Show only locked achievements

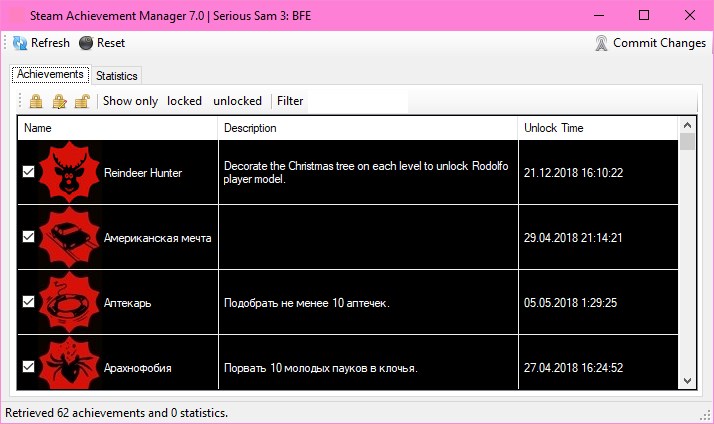tap(184, 101)
